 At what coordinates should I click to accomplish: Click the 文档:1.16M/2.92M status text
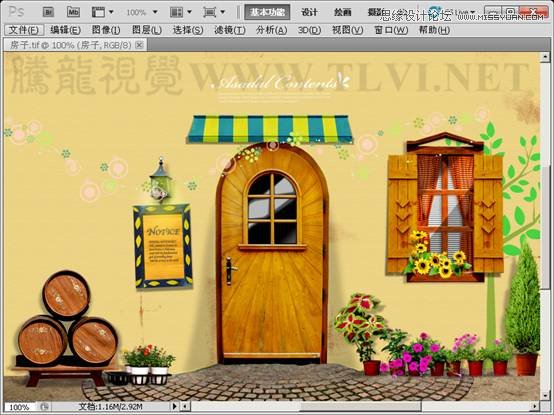point(110,407)
